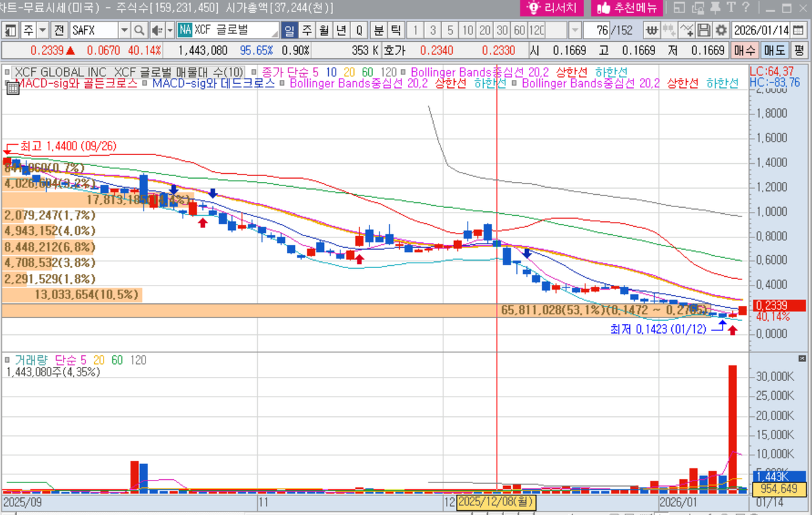Click the SAFX ticker symbol input field
Screen dimensions: 812x515
pyautogui.click(x=93, y=30)
